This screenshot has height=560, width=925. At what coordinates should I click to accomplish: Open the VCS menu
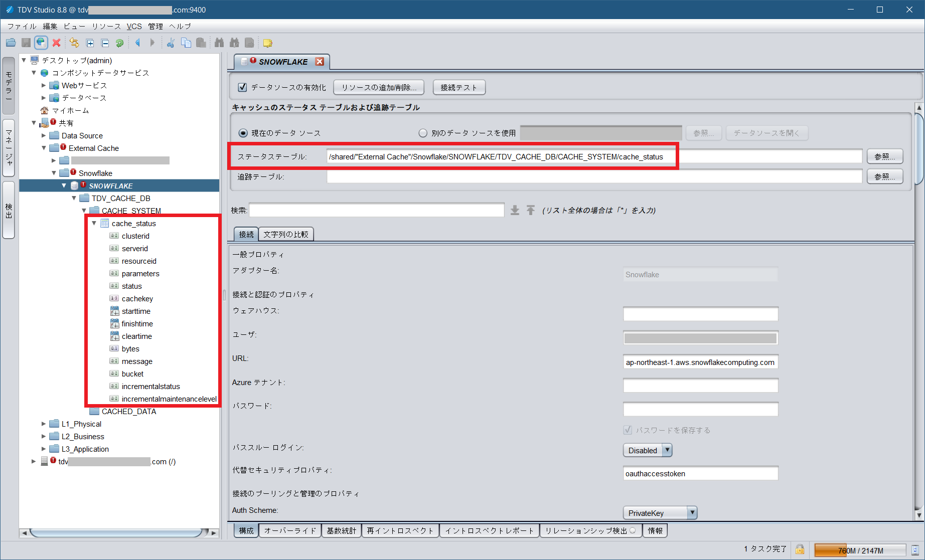tap(134, 26)
